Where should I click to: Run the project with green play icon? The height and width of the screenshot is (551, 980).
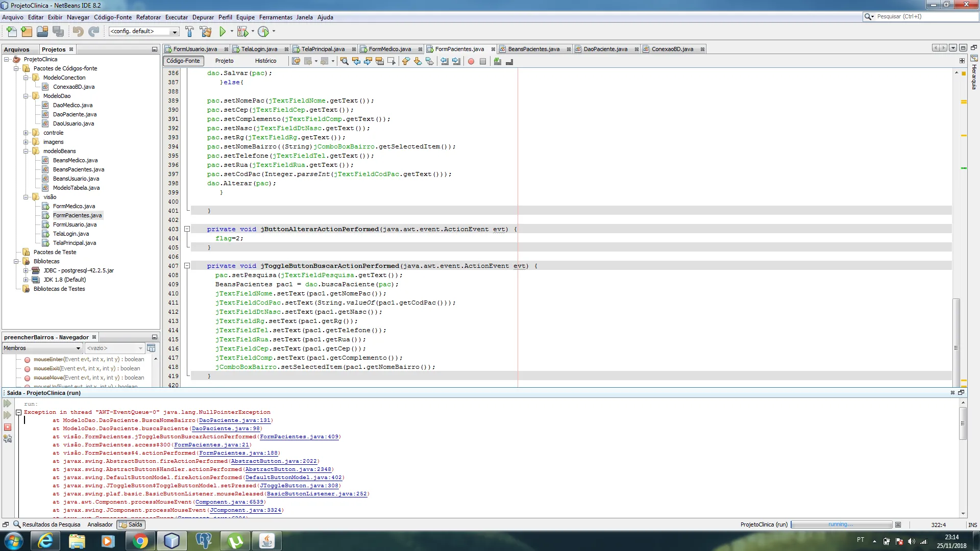click(x=223, y=32)
